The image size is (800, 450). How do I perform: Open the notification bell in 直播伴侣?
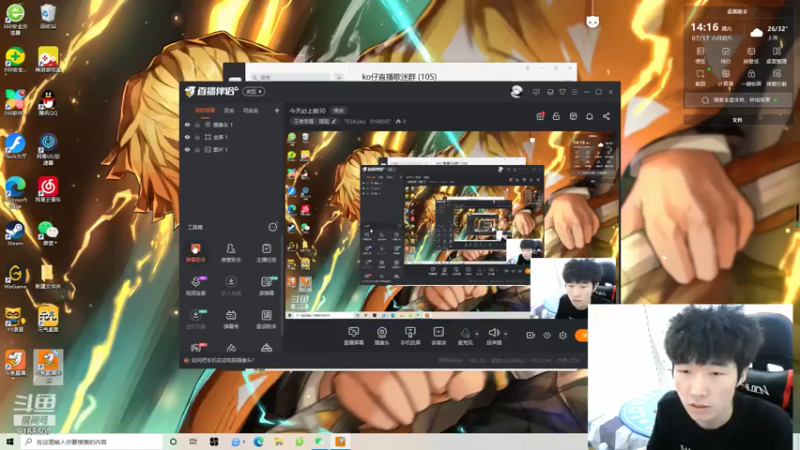589,116
